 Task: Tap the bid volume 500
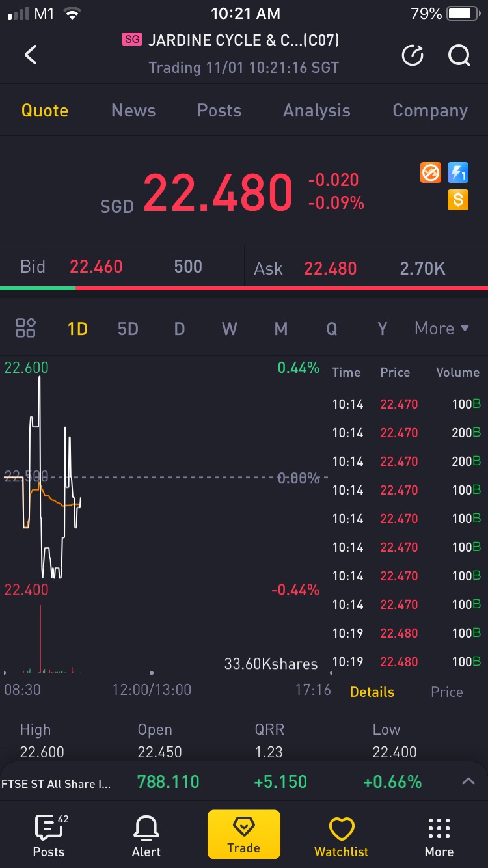tap(188, 267)
